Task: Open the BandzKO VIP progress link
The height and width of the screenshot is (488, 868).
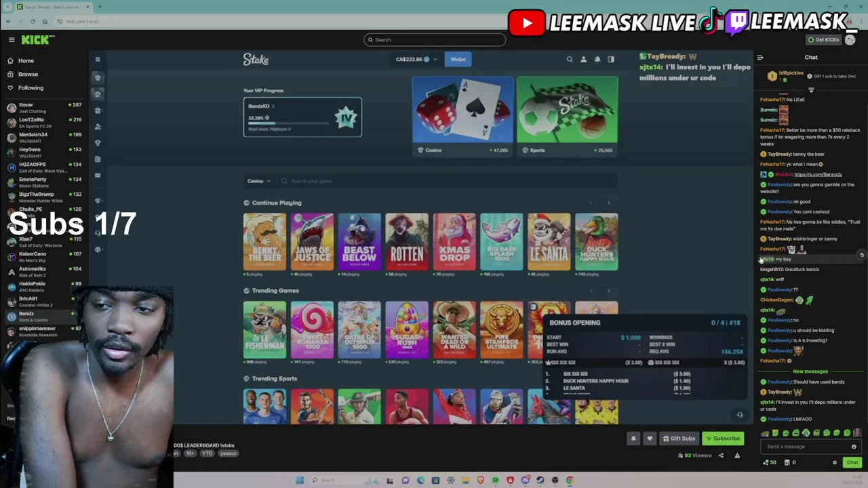Action: click(x=261, y=106)
